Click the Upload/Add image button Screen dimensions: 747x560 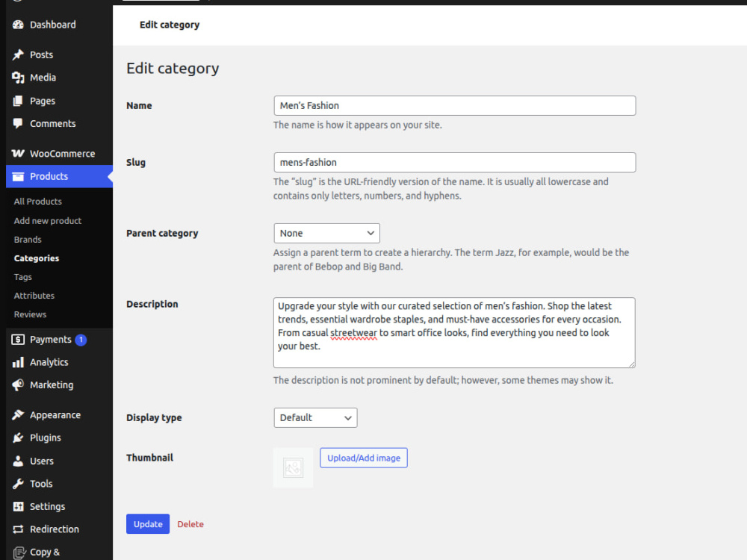[x=364, y=458]
